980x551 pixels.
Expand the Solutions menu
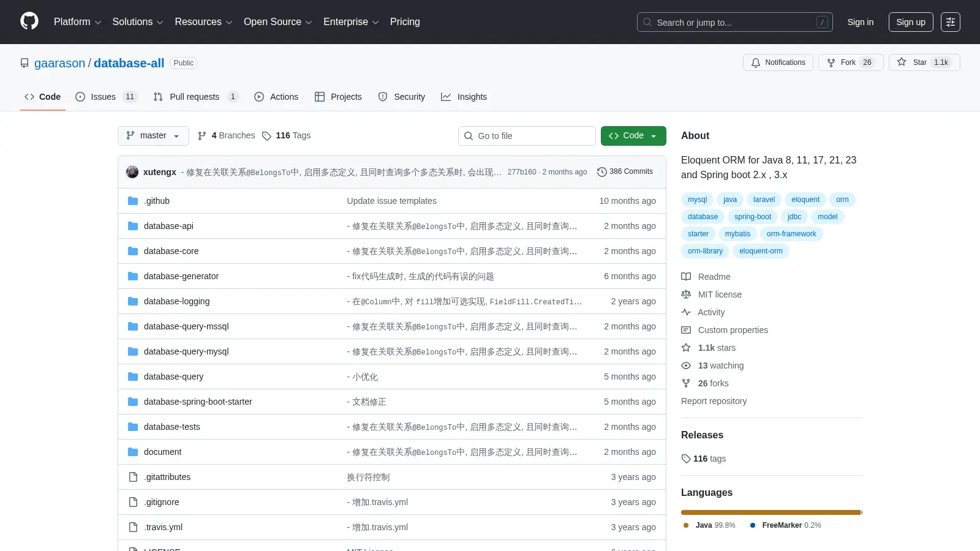click(138, 22)
